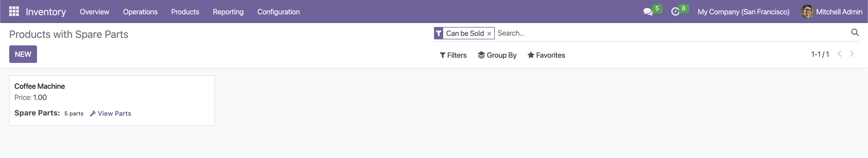Open the Reporting menu
The height and width of the screenshot is (158, 868).
[x=228, y=12]
